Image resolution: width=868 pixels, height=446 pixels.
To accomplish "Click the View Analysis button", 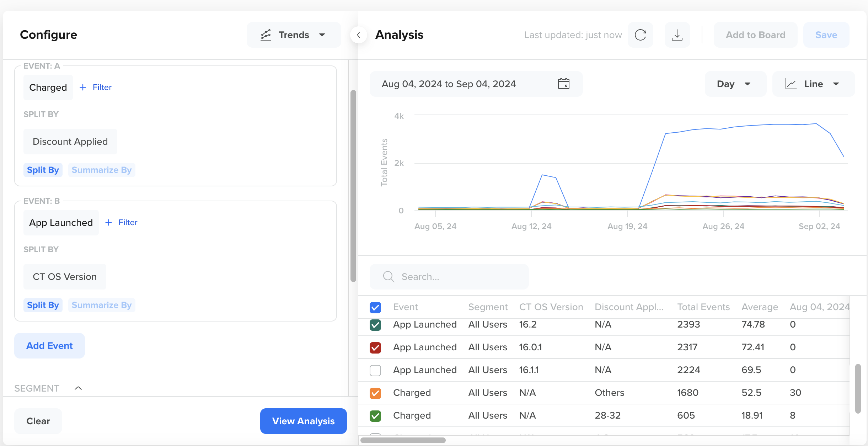I will point(303,421).
